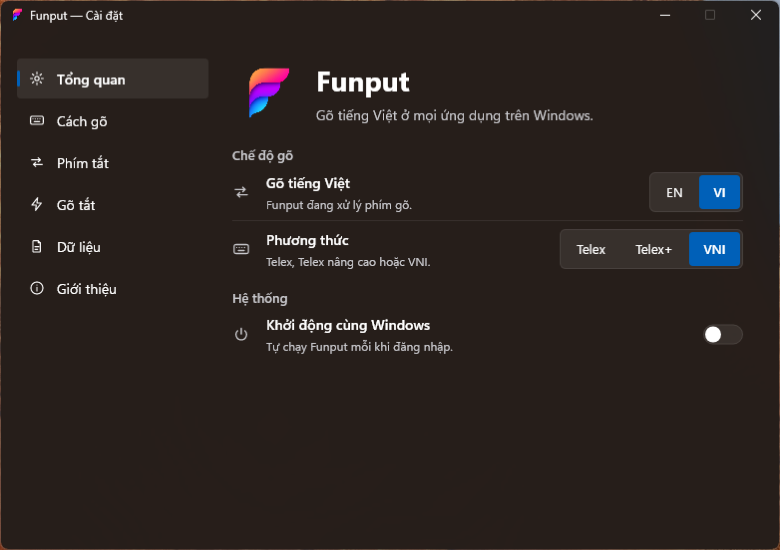Viewport: 780px width, 550px height.
Task: Close the Funput settings window
Action: [x=756, y=15]
